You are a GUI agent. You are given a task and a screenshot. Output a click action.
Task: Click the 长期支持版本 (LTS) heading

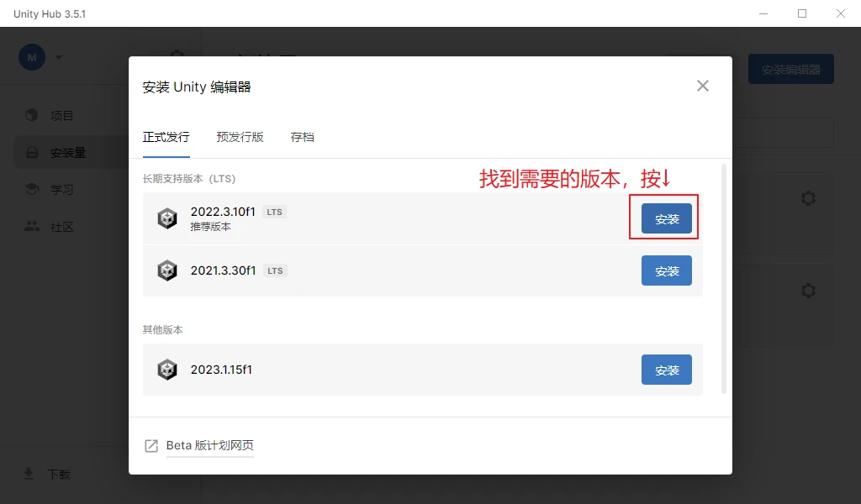189,179
